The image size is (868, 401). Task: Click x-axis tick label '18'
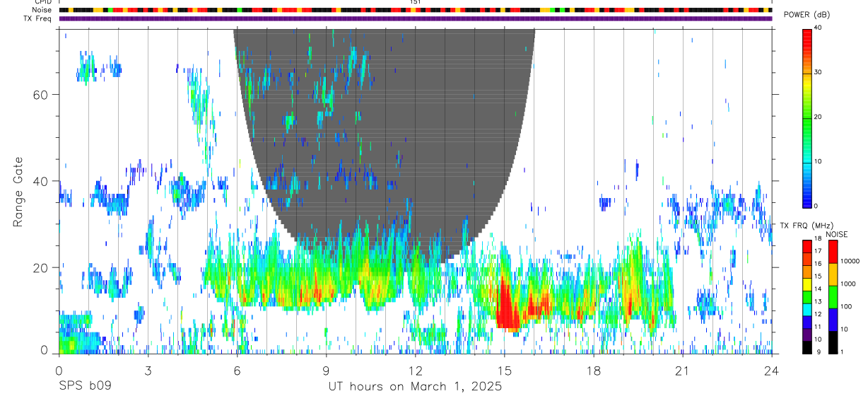point(593,370)
